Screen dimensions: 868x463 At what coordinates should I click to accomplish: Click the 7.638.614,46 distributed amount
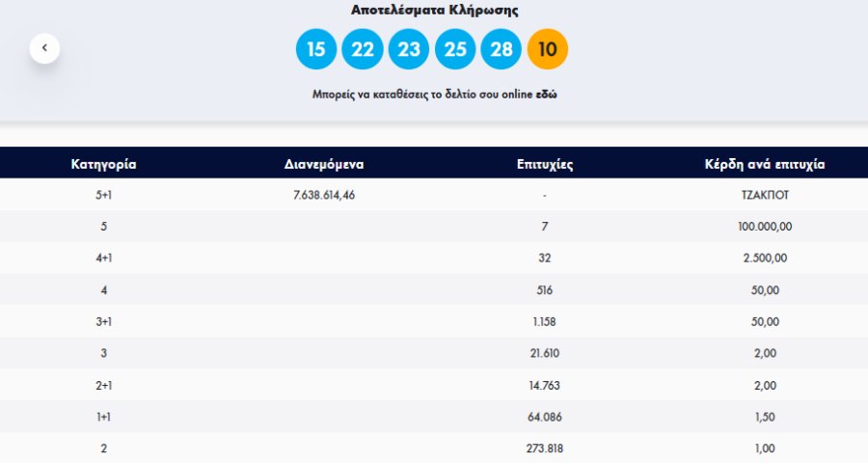324,195
